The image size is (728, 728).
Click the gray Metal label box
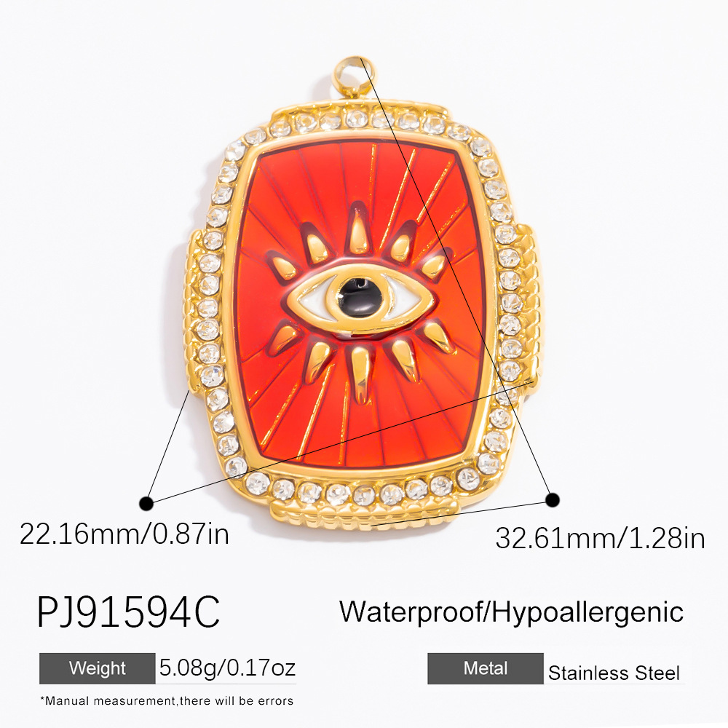(485, 668)
